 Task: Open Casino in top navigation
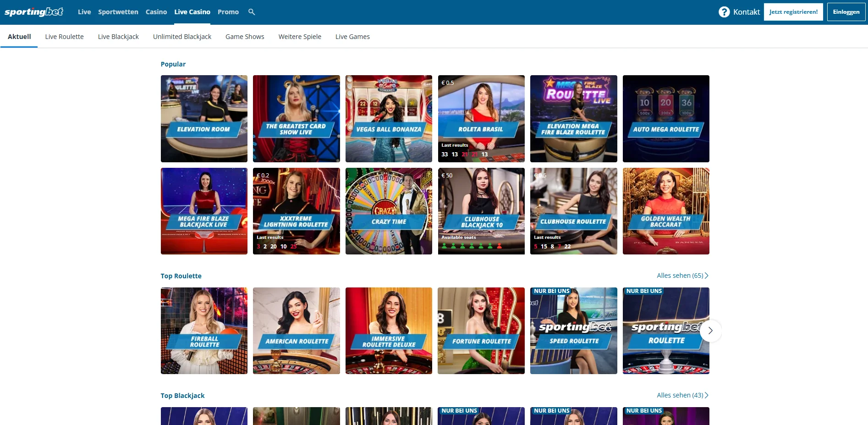(x=156, y=12)
